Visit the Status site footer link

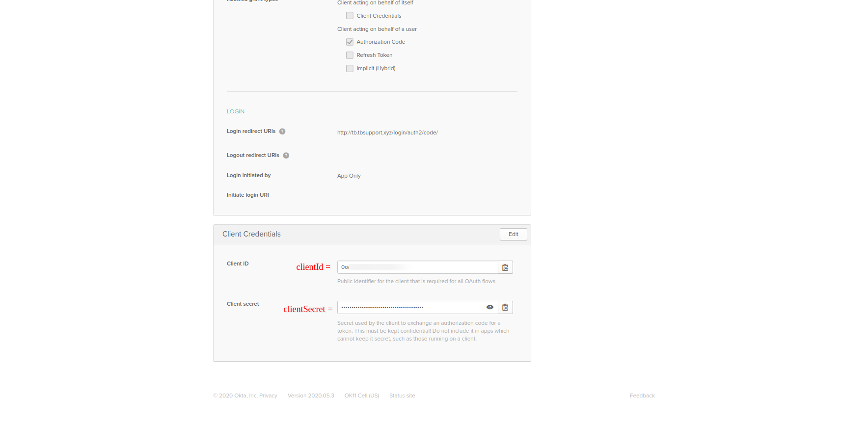(x=402, y=396)
